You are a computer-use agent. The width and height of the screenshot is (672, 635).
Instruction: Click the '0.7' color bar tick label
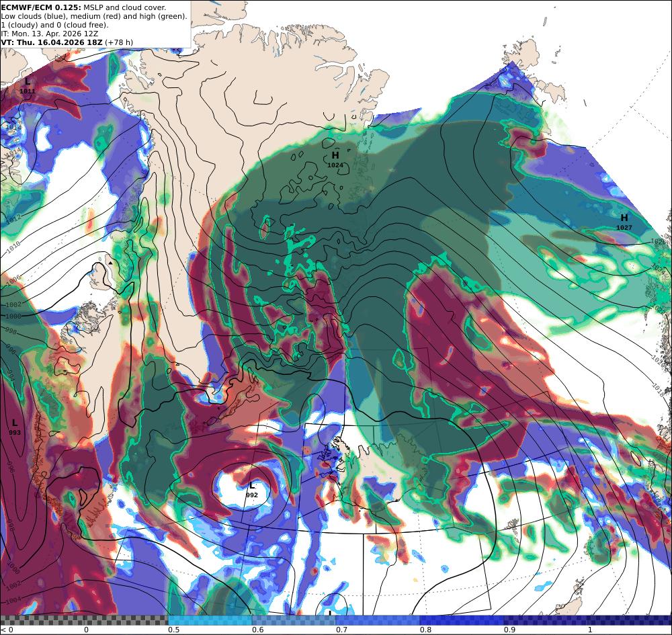pos(341,630)
